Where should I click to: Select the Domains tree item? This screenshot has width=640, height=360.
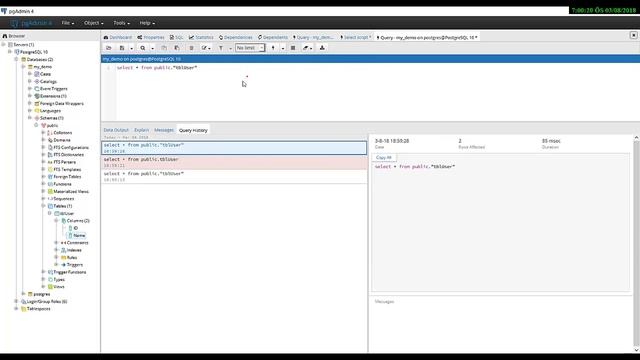coord(62,140)
